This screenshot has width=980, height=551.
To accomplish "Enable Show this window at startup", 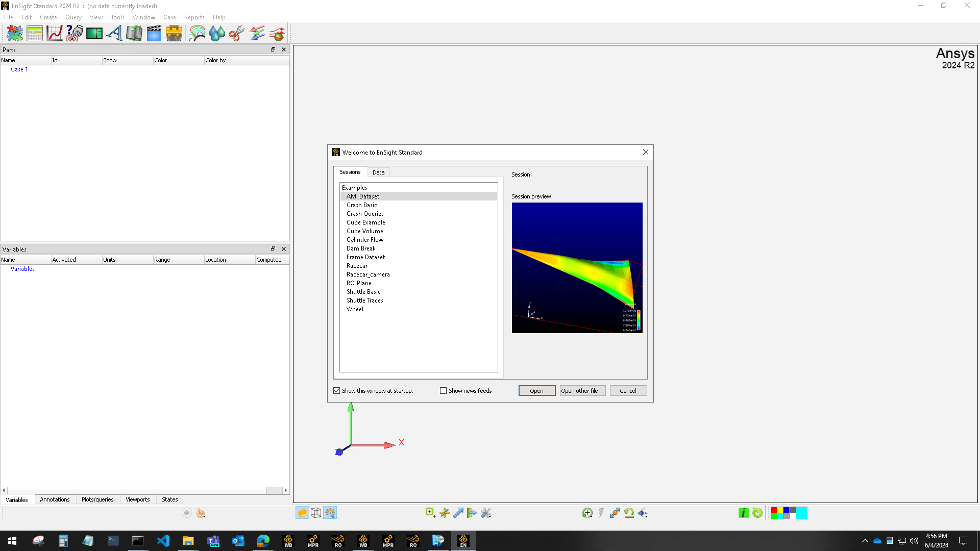I will point(336,390).
